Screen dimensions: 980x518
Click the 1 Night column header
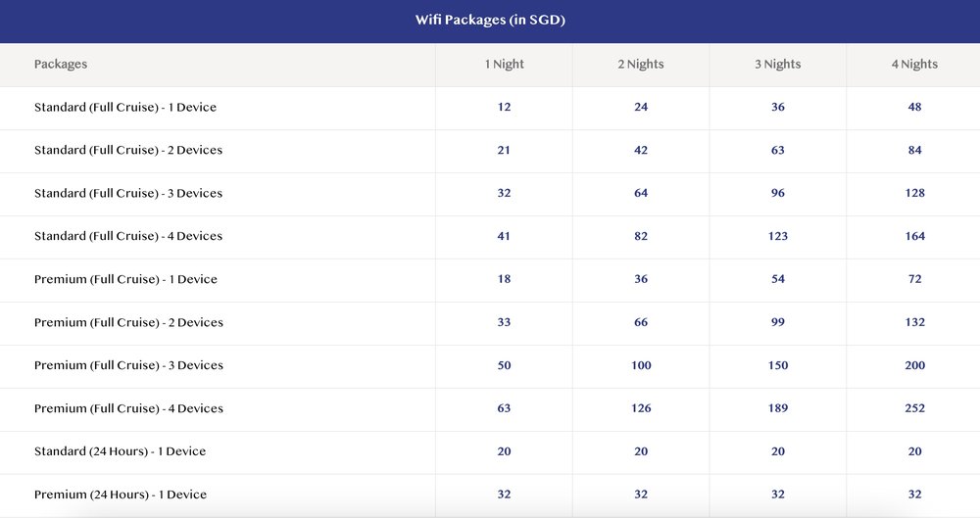point(504,65)
